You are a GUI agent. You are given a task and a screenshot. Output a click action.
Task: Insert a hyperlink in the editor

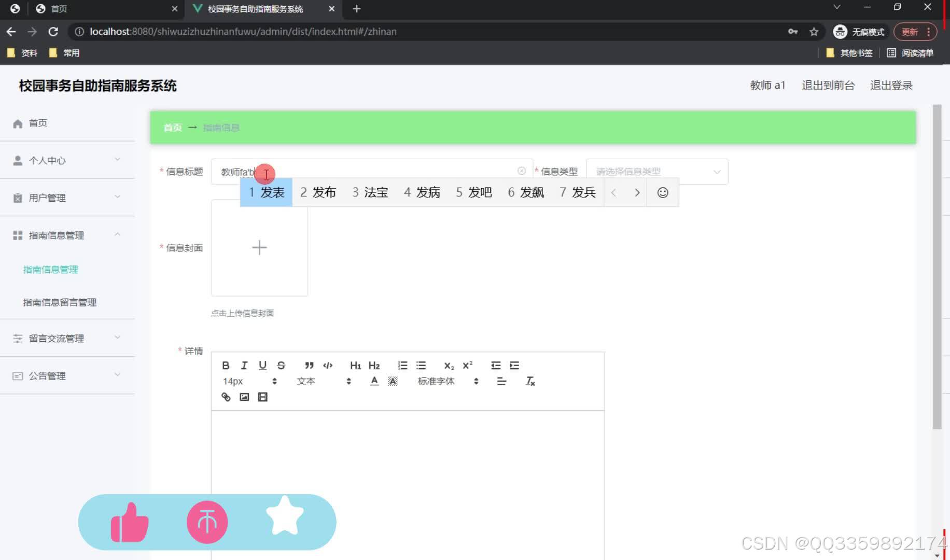pyautogui.click(x=226, y=397)
